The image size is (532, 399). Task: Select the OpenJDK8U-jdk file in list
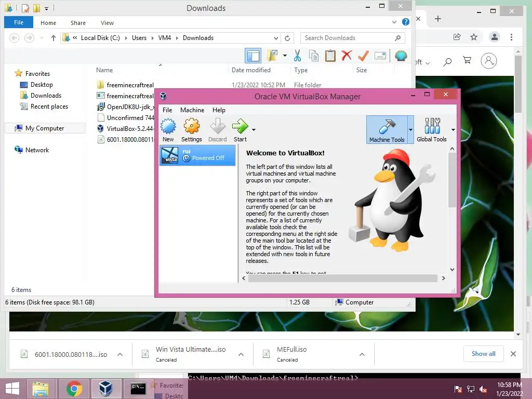[126, 107]
